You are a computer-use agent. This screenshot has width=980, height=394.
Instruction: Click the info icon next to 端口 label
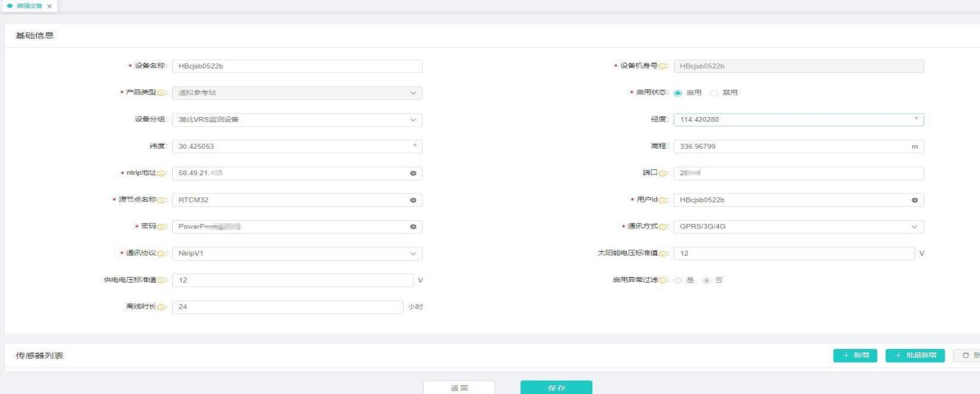click(664, 174)
